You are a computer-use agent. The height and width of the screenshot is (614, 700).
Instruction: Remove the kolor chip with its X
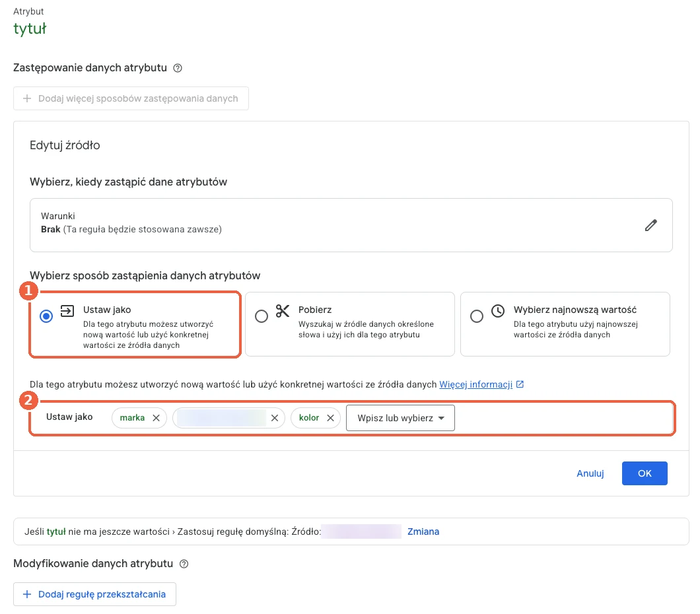click(x=330, y=418)
